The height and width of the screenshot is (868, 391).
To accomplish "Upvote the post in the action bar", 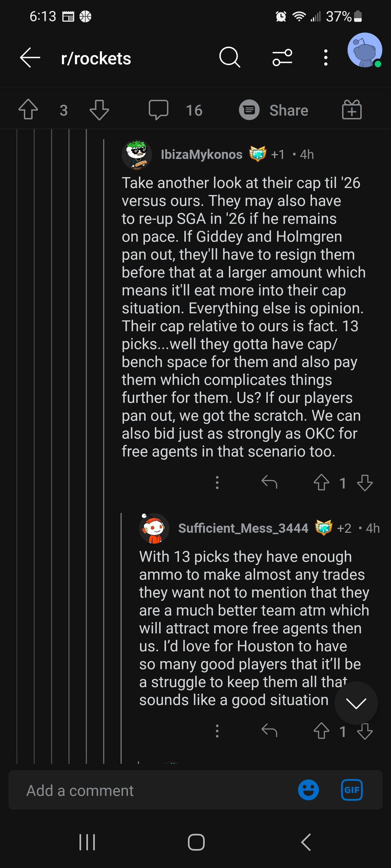I will coord(28,110).
